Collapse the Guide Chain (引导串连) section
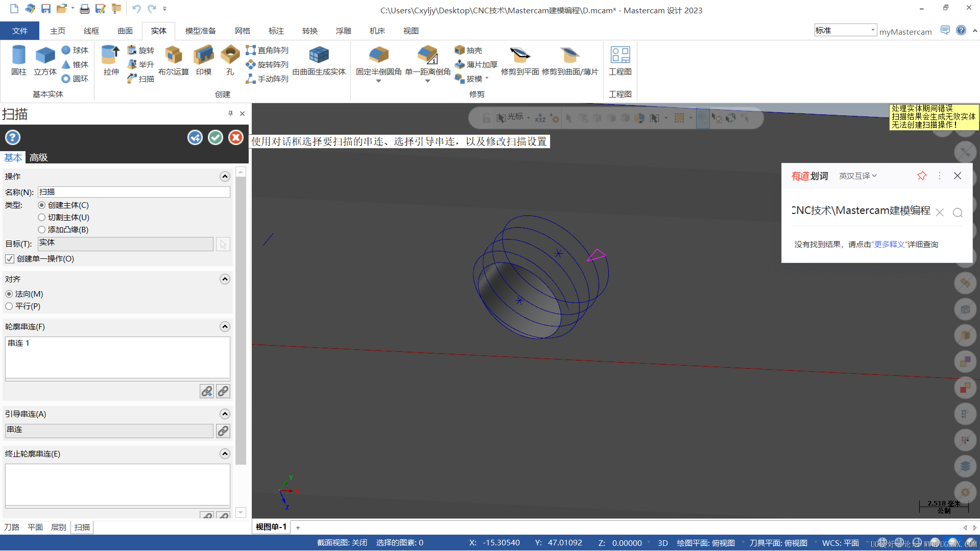 point(225,414)
